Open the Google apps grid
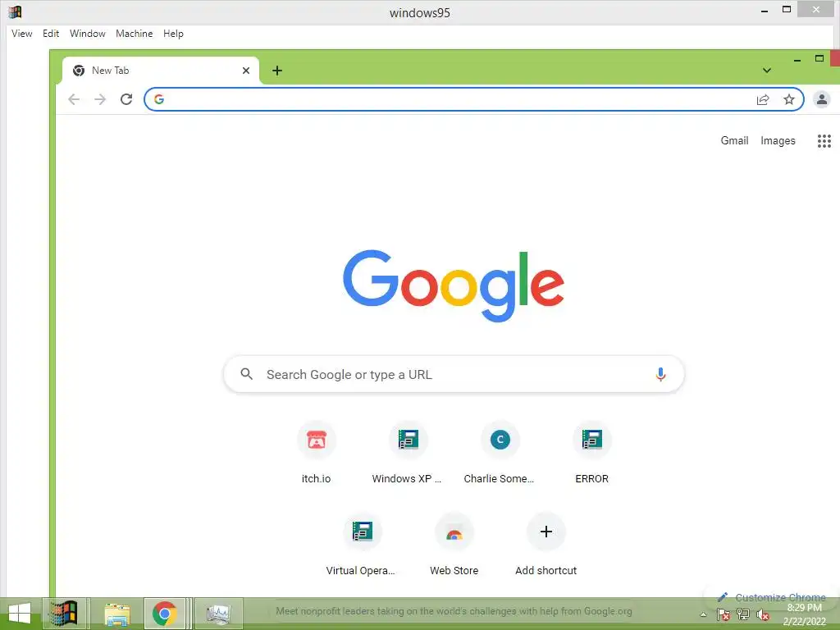Image resolution: width=840 pixels, height=630 pixels. click(824, 141)
